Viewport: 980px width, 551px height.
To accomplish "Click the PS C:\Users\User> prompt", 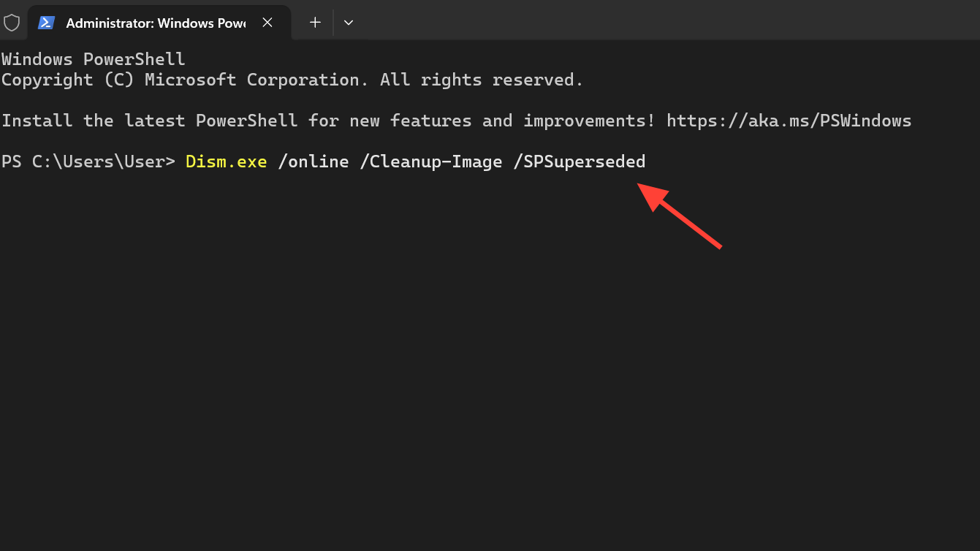I will click(88, 161).
